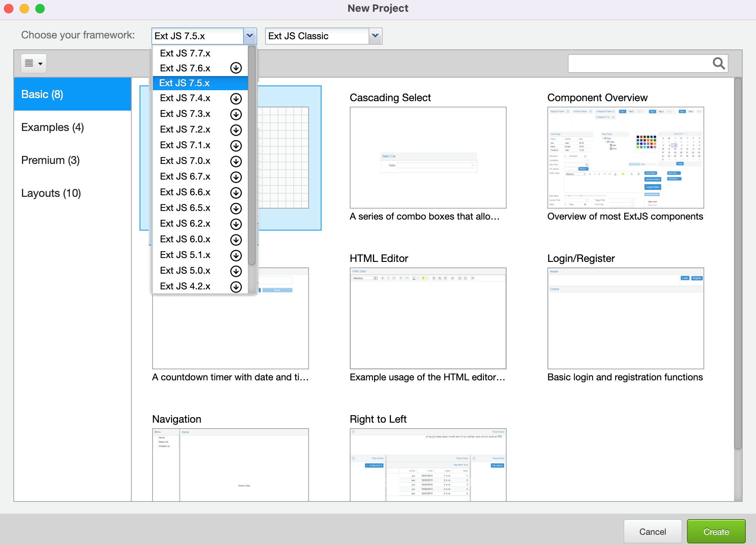This screenshot has width=756, height=545.
Task: Select the Examples (4) category
Action: click(73, 127)
